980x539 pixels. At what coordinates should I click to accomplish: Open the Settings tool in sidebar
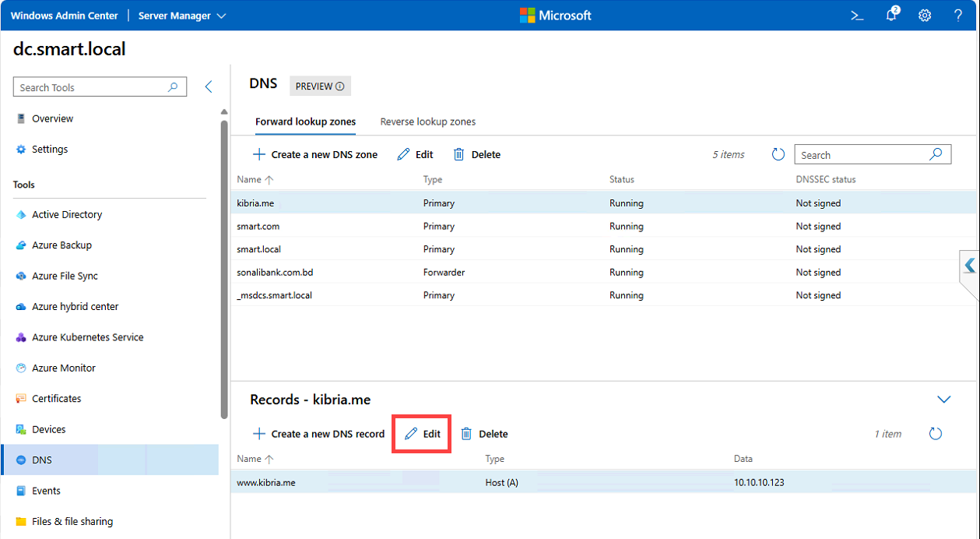tap(50, 149)
